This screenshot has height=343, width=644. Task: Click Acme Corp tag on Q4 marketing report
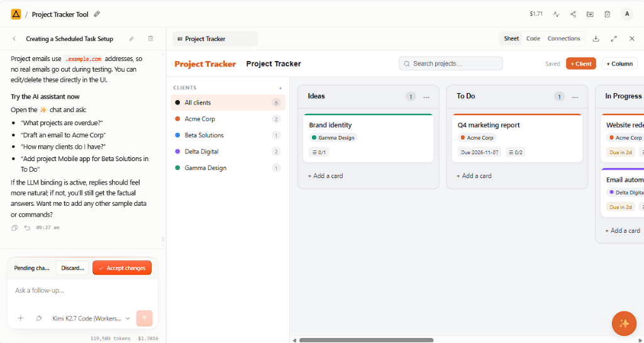click(x=477, y=138)
